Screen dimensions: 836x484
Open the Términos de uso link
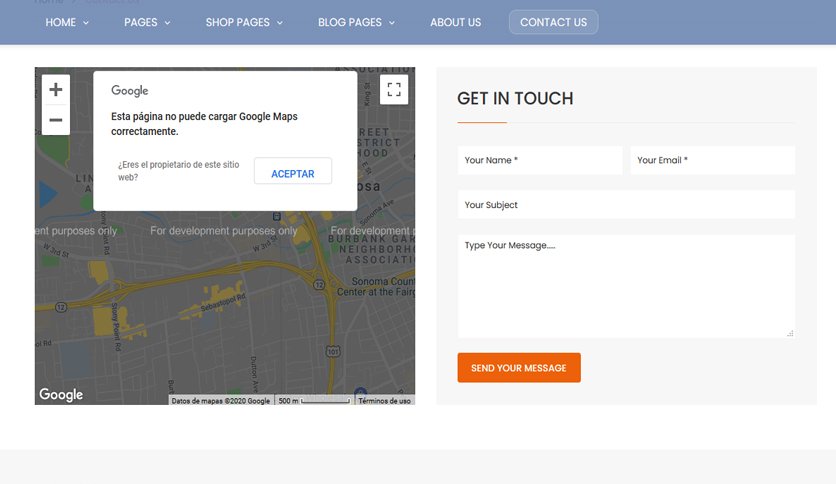384,401
